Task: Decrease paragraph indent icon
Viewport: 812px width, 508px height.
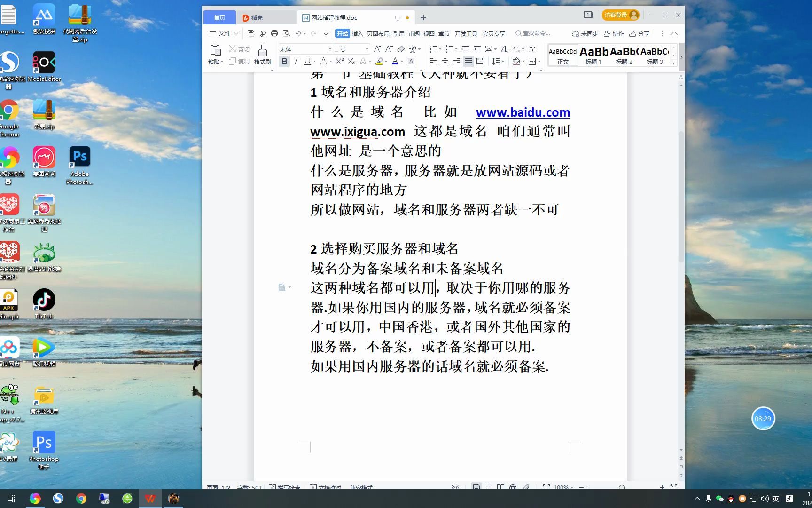Action: pos(465,49)
